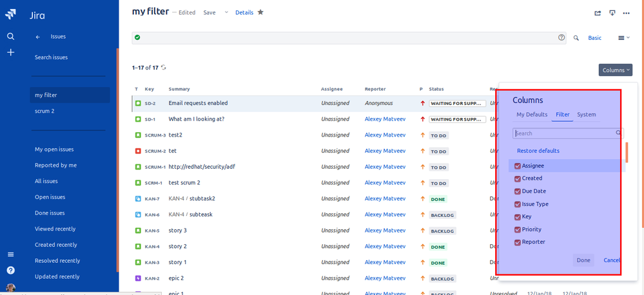Uncheck the Due Date column checkbox
The height and width of the screenshot is (295, 644).
[x=518, y=191]
